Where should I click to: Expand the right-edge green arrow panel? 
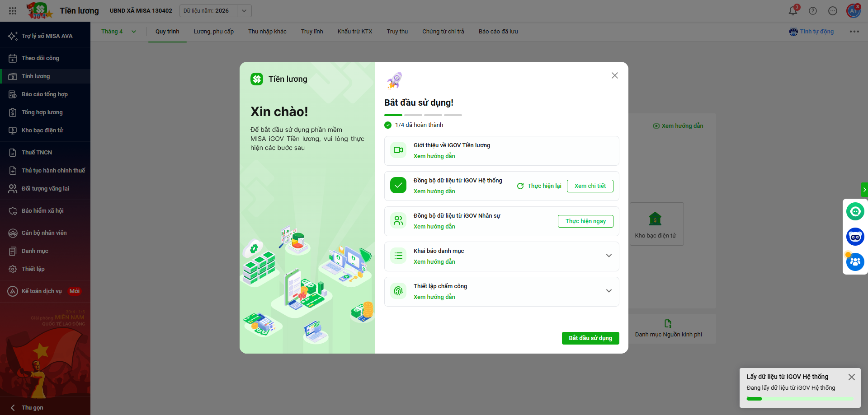point(864,190)
